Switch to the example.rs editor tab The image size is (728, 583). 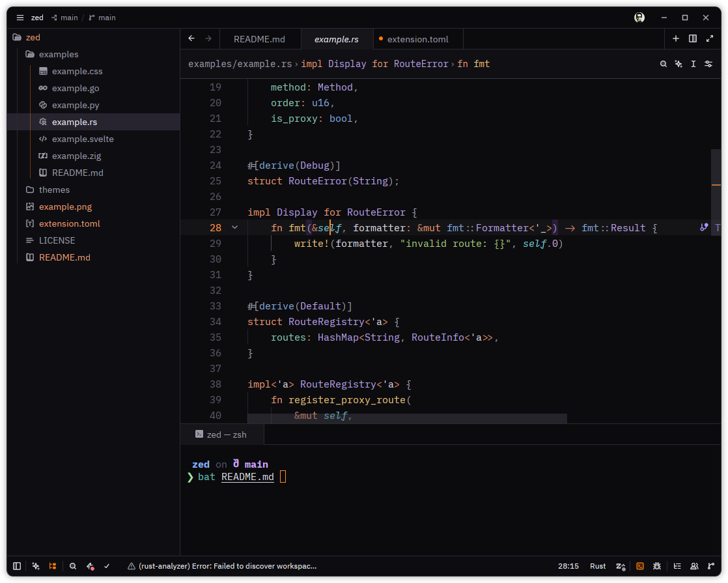tap(337, 39)
